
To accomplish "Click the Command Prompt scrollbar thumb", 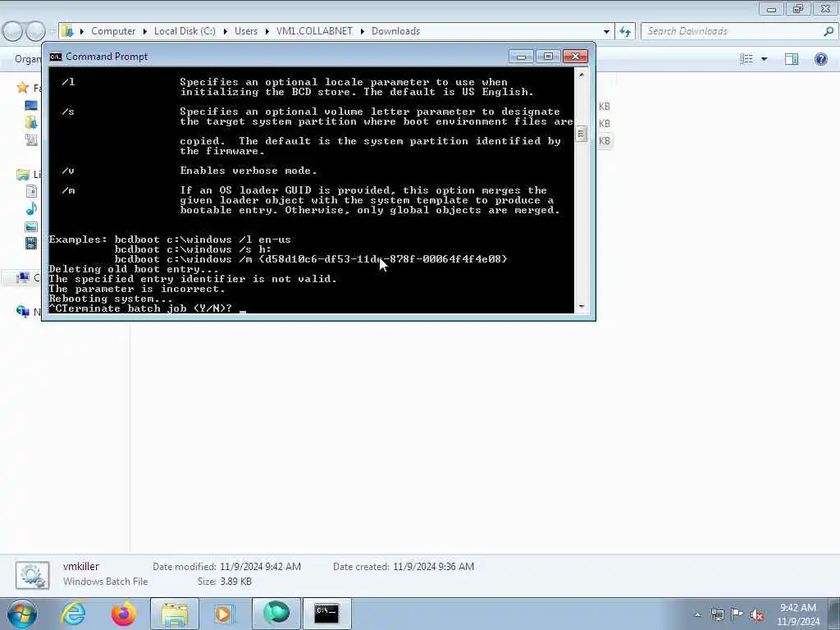I will coord(581,134).
